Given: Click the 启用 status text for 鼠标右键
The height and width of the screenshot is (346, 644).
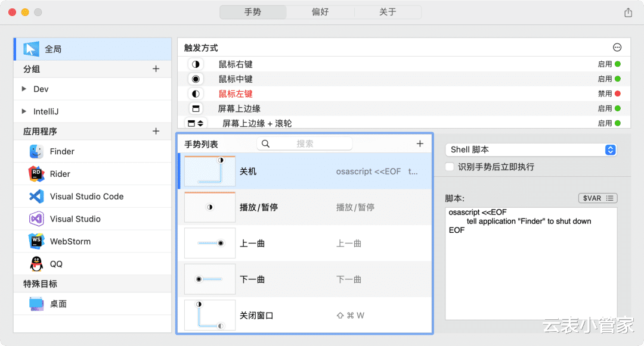Looking at the screenshot, I should [x=605, y=64].
